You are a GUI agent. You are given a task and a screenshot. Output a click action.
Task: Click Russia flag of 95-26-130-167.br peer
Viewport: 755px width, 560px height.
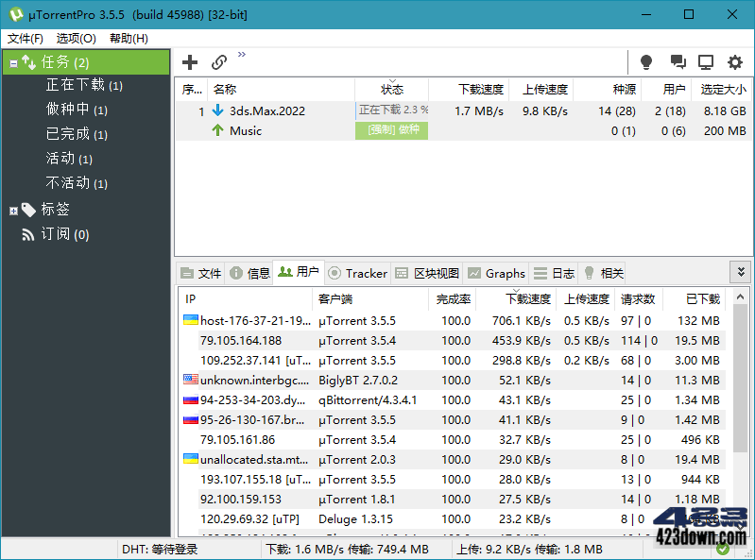[191, 419]
